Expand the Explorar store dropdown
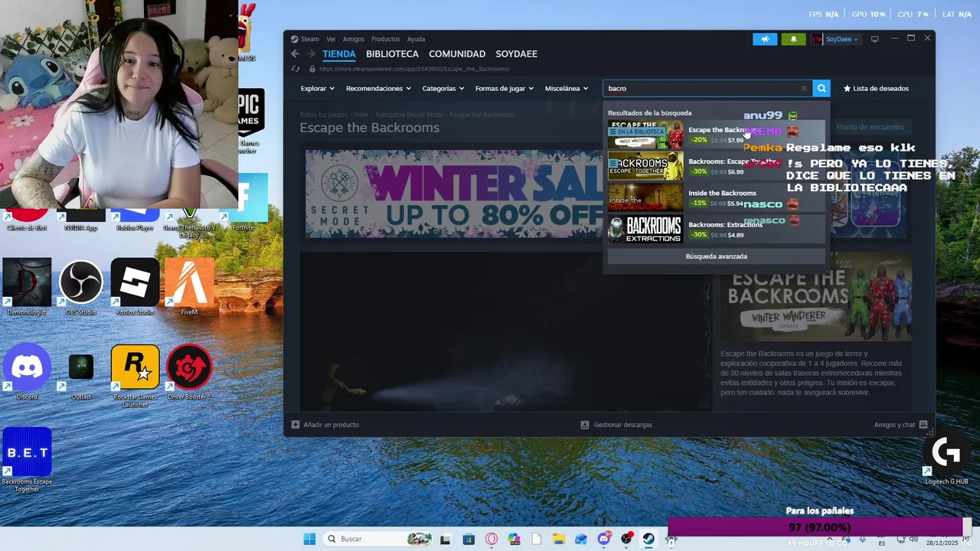This screenshot has height=551, width=980. [x=317, y=89]
